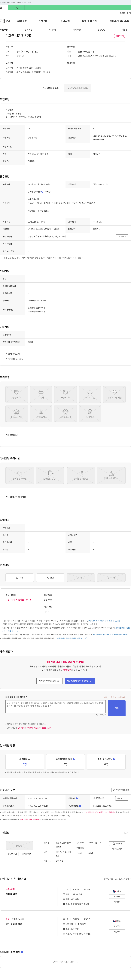This screenshot has height=980, width=131.
Task: Click the 직장대출제도 icon
Action: click(x=41, y=414)
